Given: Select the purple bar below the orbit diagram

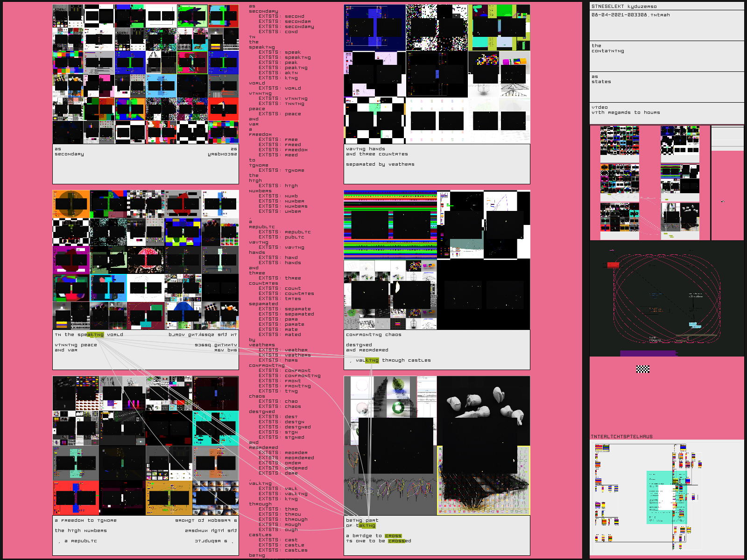Looking at the screenshot, I should coord(648,354).
